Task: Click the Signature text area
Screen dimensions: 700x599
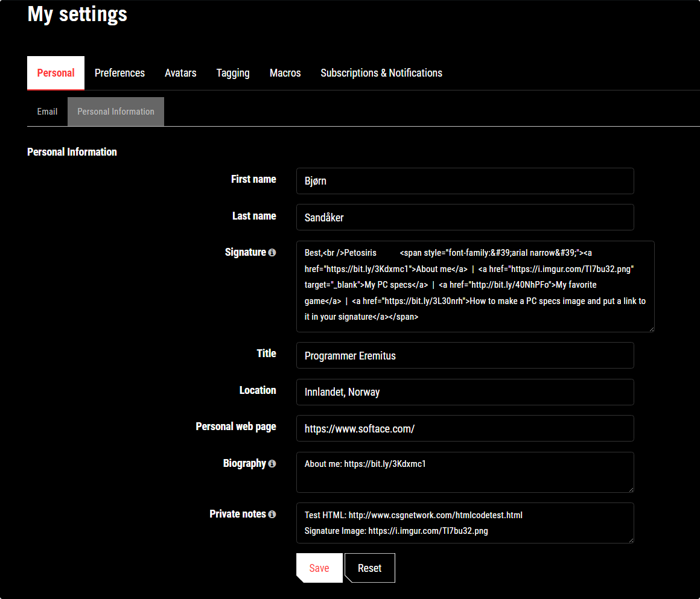Action: (x=474, y=287)
